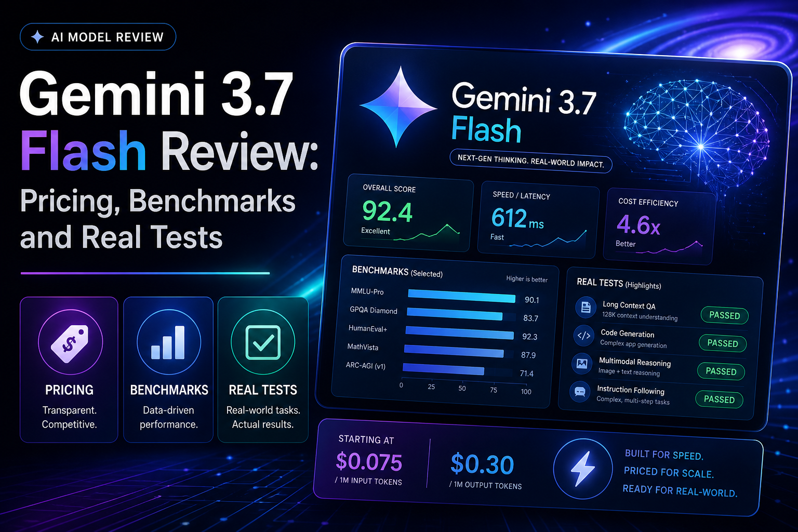Click the 'BENCHMARKS (Selected)' heading
This screenshot has width=798, height=532.
(x=397, y=272)
